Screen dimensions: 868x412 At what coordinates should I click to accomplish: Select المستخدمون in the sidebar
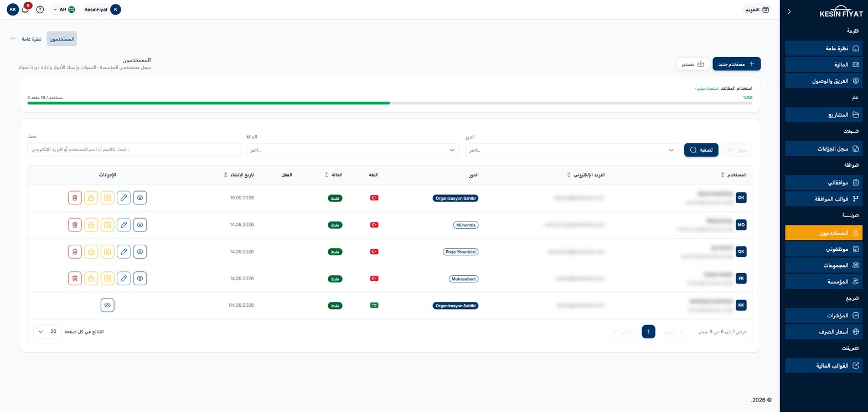click(x=824, y=233)
